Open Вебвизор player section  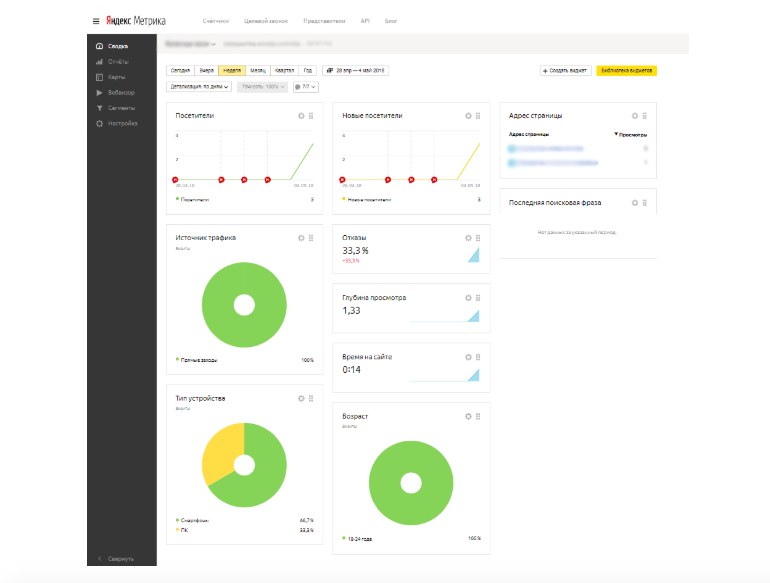pyautogui.click(x=121, y=92)
